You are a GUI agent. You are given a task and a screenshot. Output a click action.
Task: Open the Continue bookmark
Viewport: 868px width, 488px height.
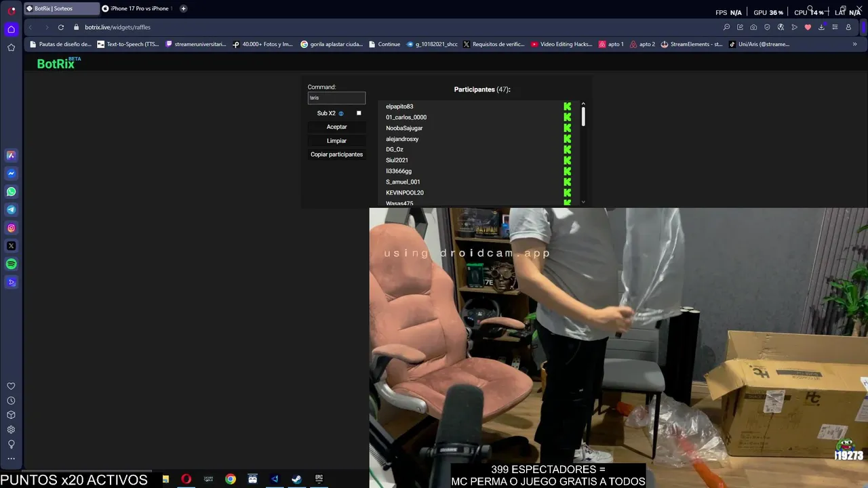point(384,44)
